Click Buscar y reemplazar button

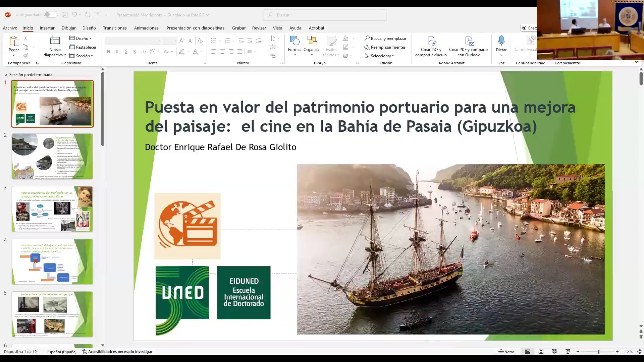pos(385,38)
